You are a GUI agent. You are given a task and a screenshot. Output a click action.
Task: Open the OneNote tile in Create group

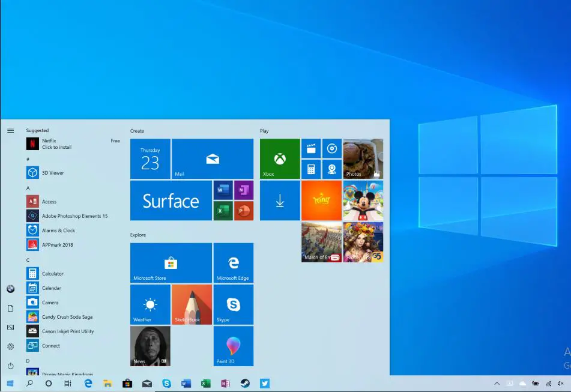click(244, 190)
